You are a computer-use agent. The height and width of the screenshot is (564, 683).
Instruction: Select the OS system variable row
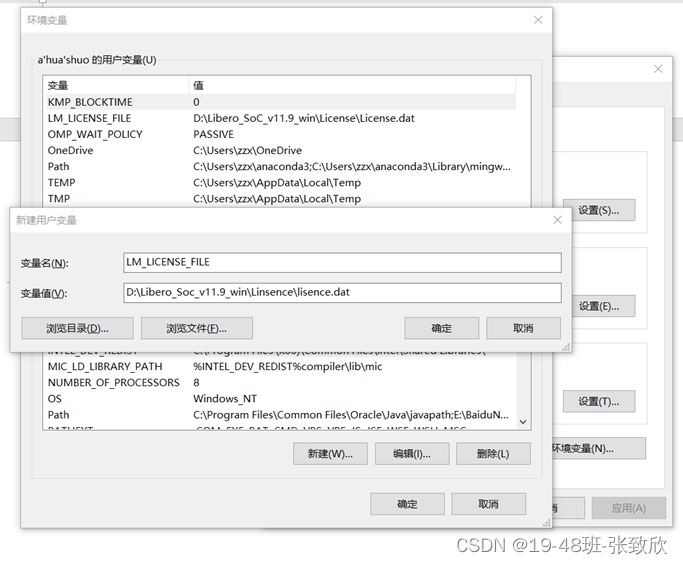[x=281, y=399]
